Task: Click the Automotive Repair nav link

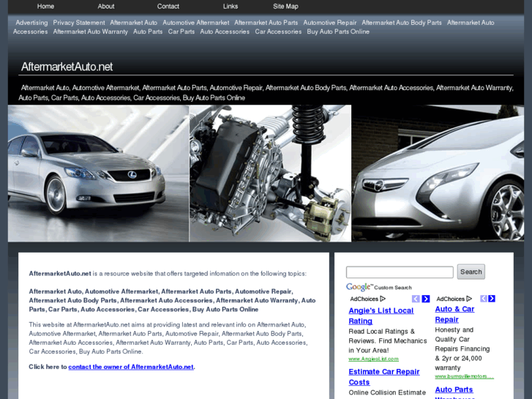Action: click(330, 23)
